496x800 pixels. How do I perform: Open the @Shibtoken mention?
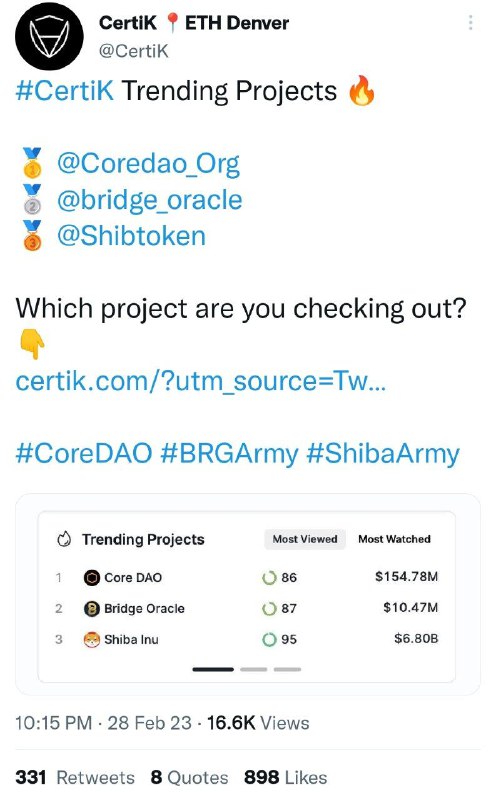pyautogui.click(x=131, y=236)
